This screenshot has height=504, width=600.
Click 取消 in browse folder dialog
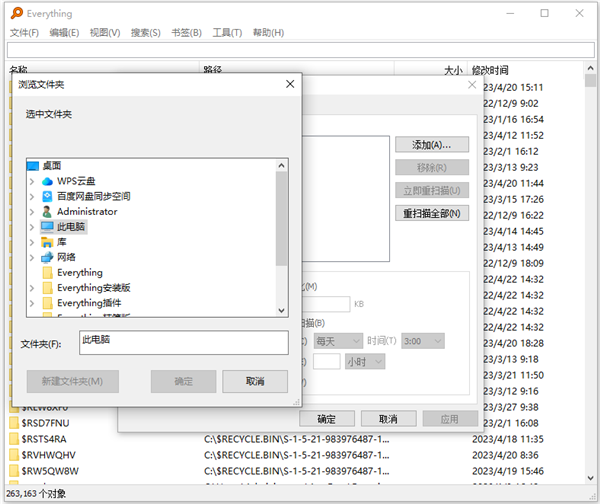pyautogui.click(x=255, y=381)
